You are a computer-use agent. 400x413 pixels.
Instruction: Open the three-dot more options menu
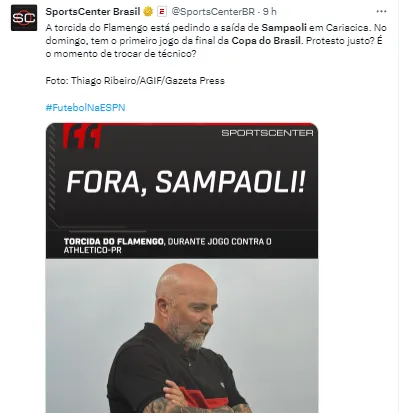coord(381,12)
